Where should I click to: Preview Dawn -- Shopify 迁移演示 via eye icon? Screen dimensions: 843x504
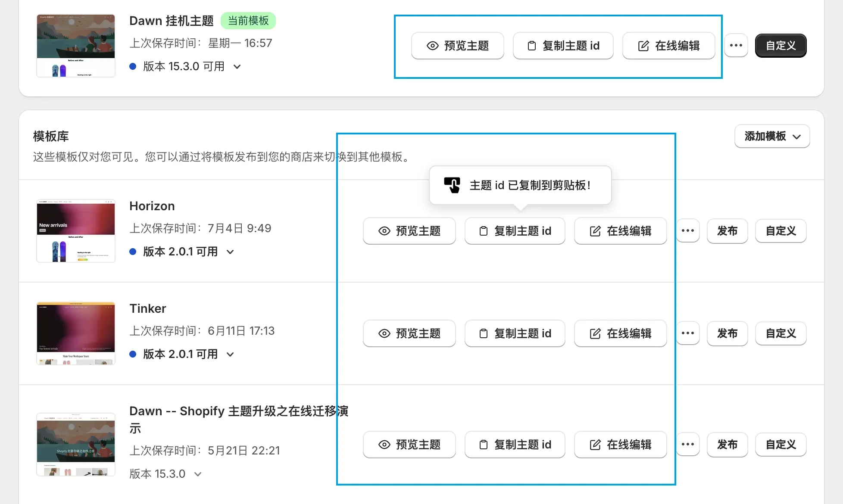(x=409, y=445)
